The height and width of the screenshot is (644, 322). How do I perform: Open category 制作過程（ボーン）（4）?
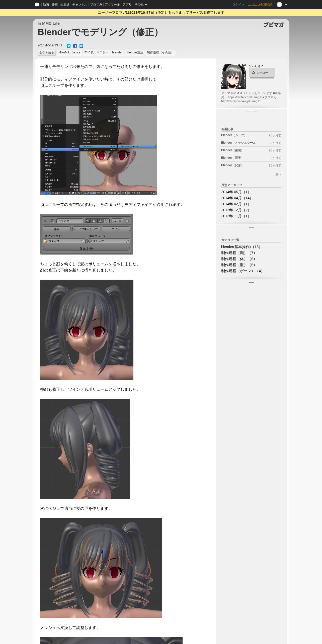[243, 271]
